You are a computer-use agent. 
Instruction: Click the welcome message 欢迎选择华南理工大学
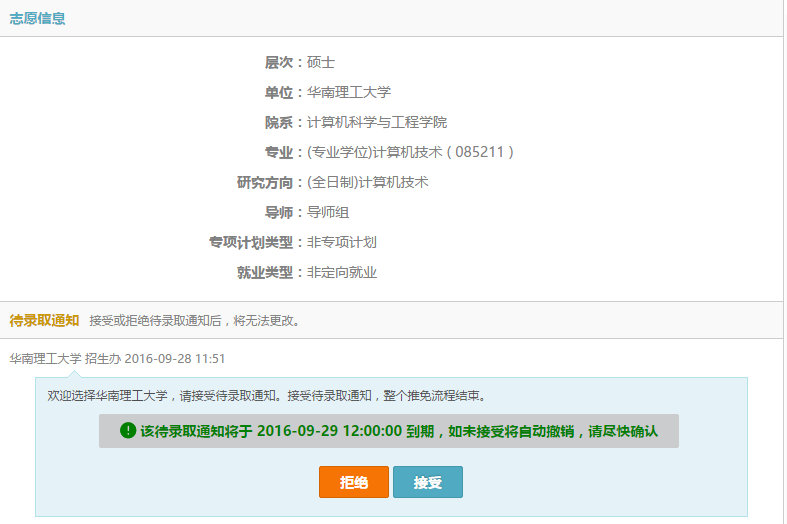[x=267, y=396]
